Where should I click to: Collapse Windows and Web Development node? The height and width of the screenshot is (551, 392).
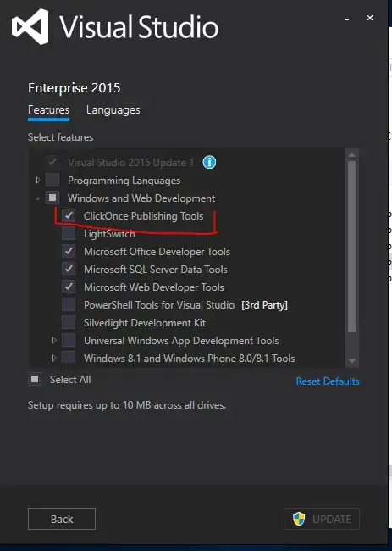click(38, 199)
